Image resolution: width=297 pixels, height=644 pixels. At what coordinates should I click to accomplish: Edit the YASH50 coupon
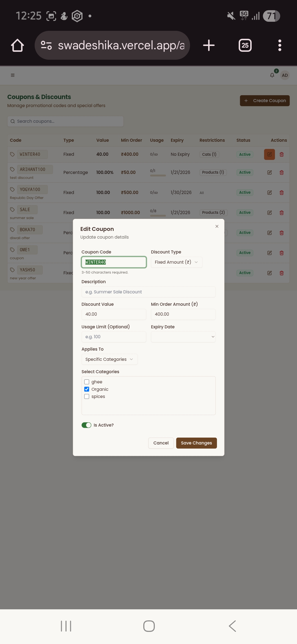[x=269, y=273]
